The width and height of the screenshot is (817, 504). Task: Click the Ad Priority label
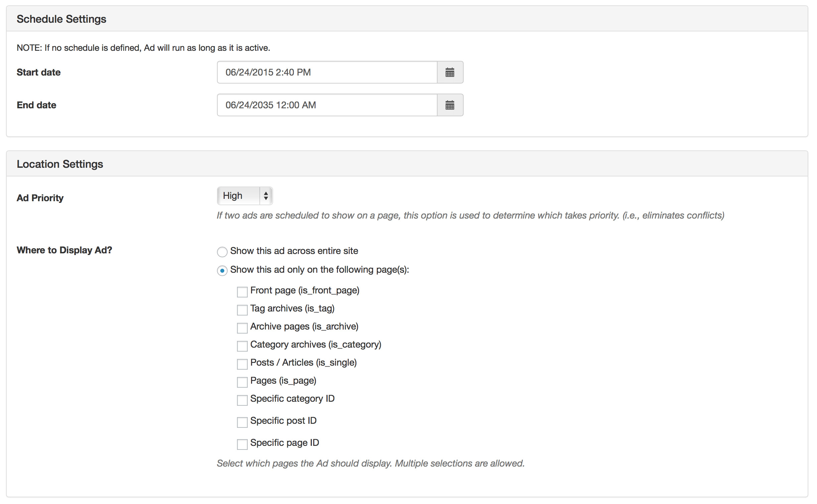[40, 198]
